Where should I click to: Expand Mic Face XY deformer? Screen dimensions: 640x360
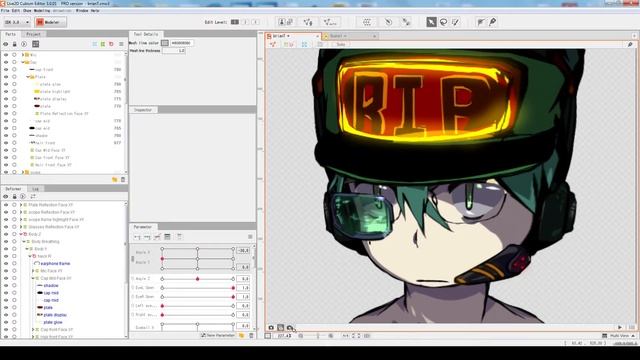pos(33,271)
